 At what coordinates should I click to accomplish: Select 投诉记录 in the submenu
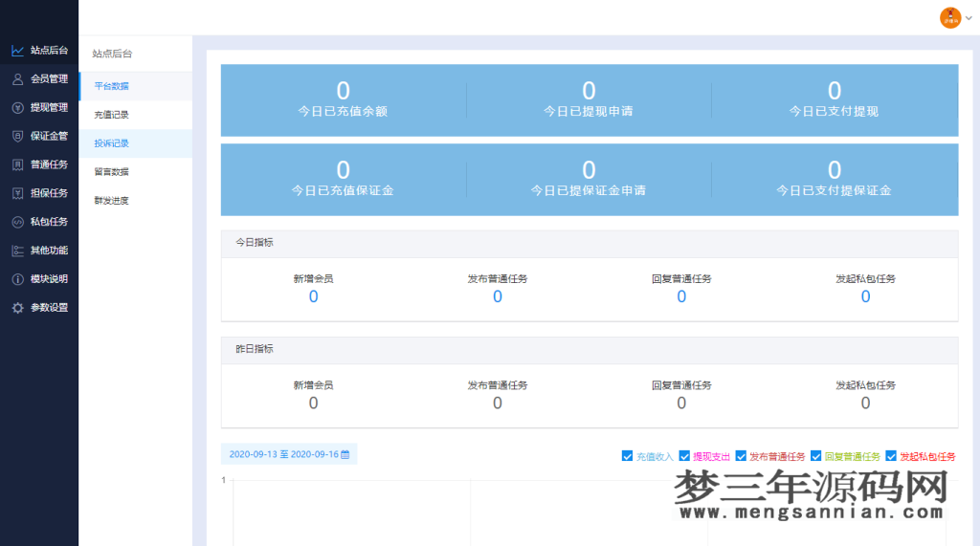click(x=136, y=143)
